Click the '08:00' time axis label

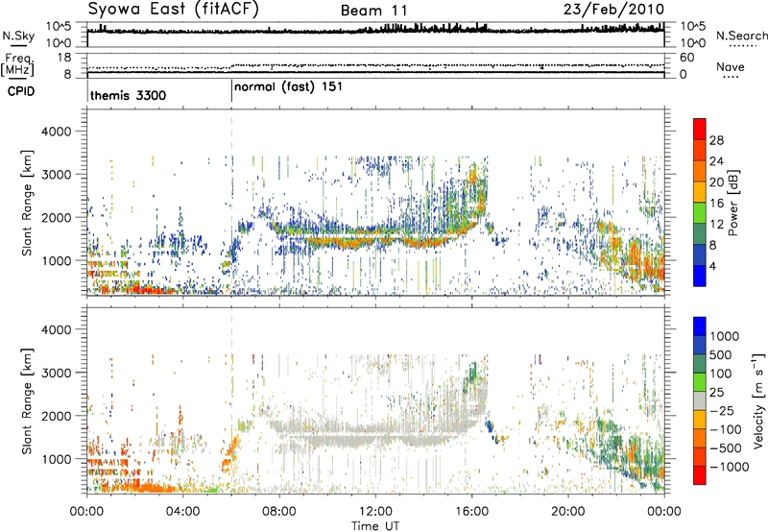(279, 512)
